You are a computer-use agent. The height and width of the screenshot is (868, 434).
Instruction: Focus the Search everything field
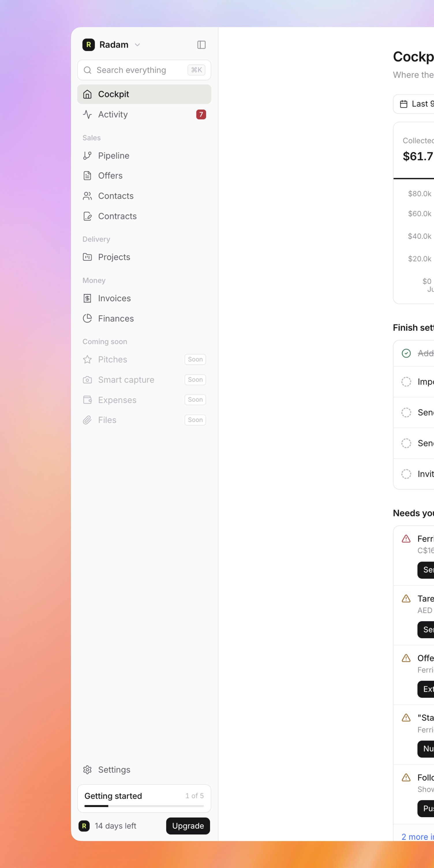click(144, 70)
